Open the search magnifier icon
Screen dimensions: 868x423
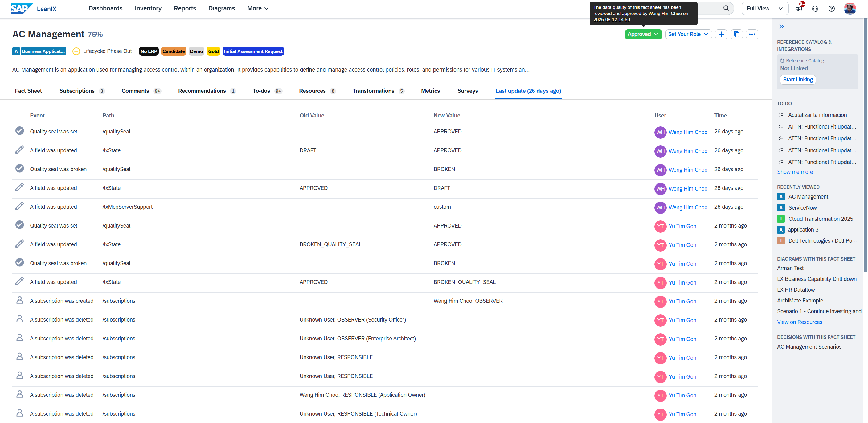pos(726,8)
